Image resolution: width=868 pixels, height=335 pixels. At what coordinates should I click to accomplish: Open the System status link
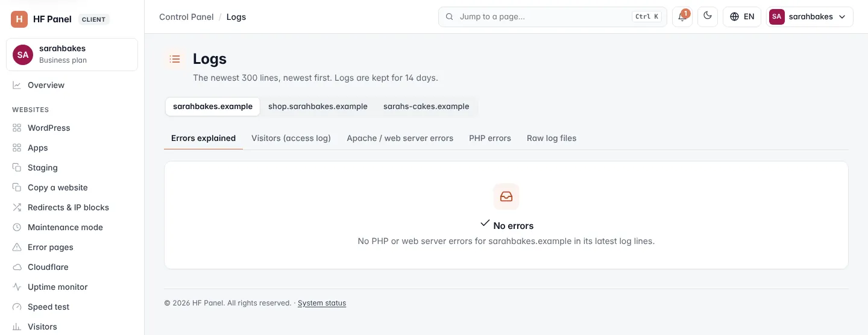[x=322, y=303]
